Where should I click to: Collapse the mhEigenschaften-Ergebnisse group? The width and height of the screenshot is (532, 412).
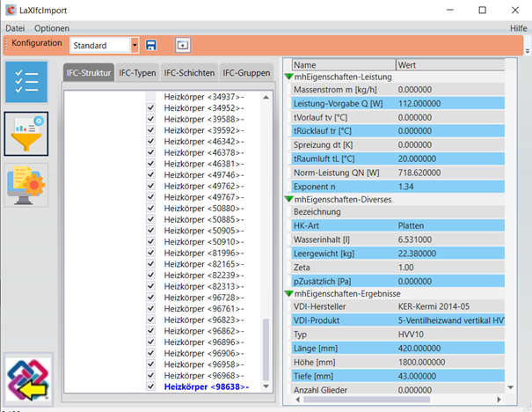[289, 293]
